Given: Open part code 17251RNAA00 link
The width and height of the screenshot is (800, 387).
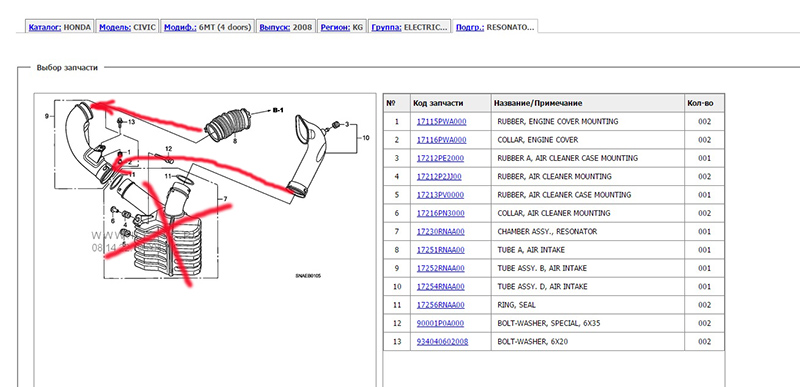Looking at the screenshot, I should 441,250.
